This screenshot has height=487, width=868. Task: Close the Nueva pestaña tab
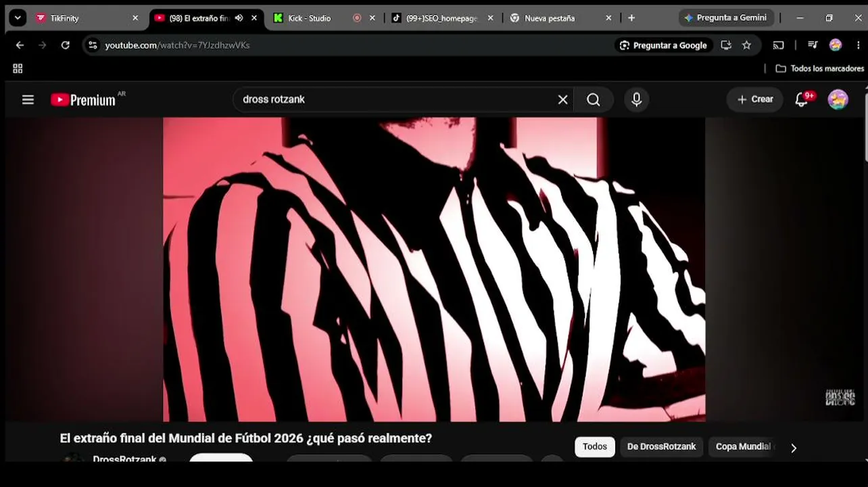pos(608,18)
